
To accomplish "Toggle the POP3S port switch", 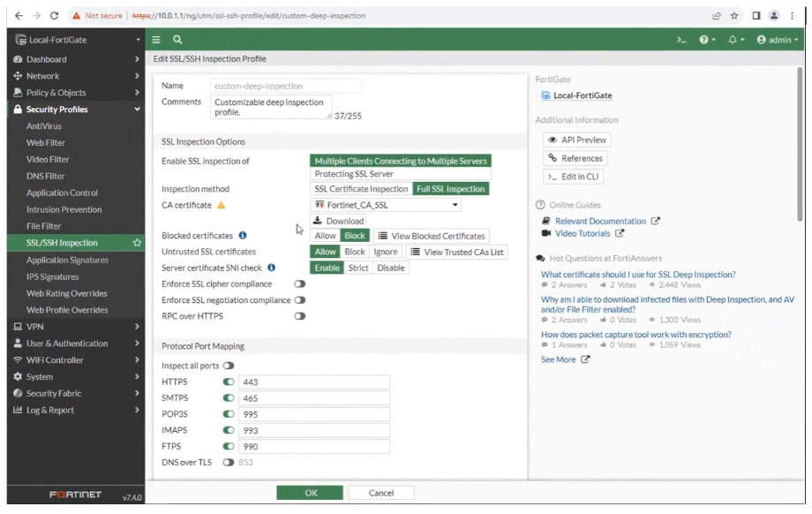I will (229, 414).
